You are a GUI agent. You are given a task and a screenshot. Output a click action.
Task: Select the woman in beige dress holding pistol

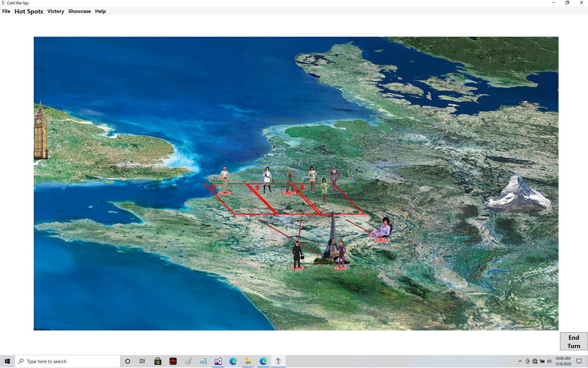point(312,179)
